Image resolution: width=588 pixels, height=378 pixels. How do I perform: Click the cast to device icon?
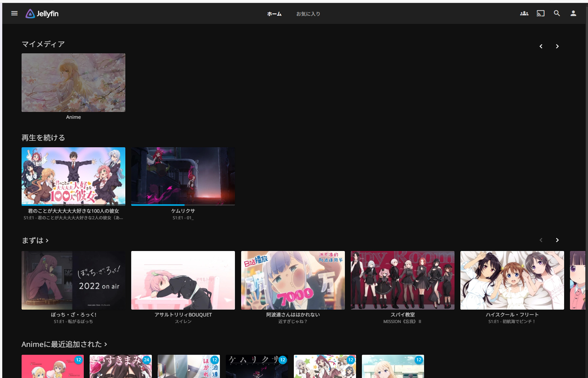pos(541,13)
